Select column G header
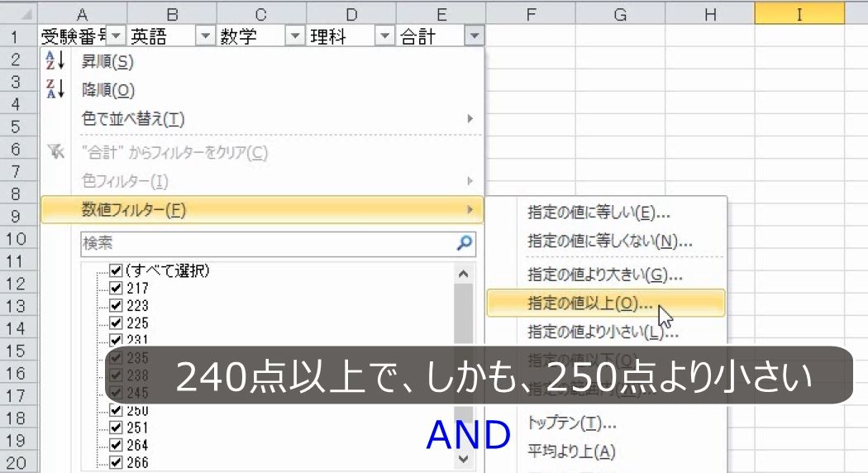The height and width of the screenshot is (473, 868). 621,14
